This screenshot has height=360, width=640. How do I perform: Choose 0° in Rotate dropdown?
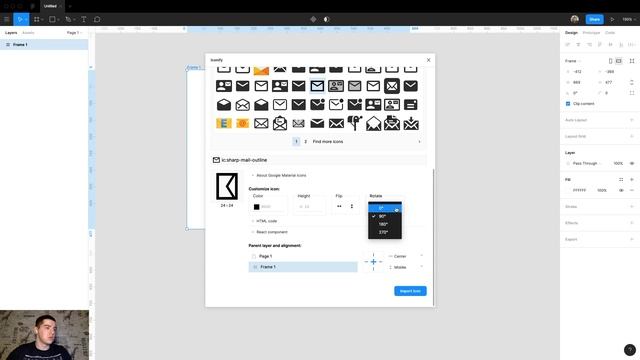(x=385, y=208)
